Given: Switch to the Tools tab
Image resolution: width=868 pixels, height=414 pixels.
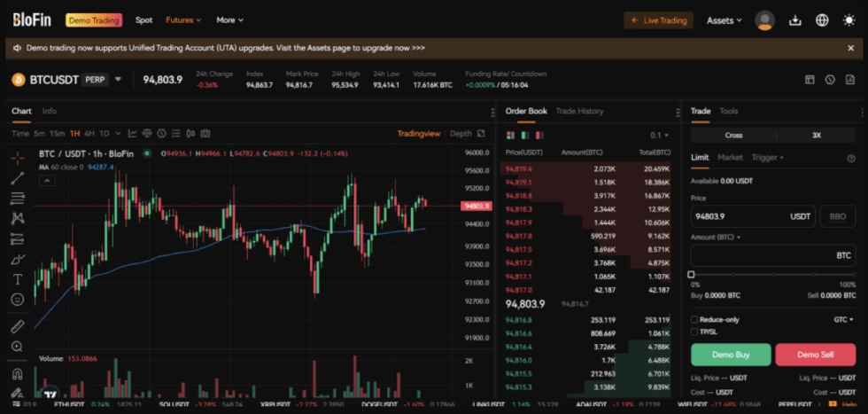Looking at the screenshot, I should [x=728, y=111].
